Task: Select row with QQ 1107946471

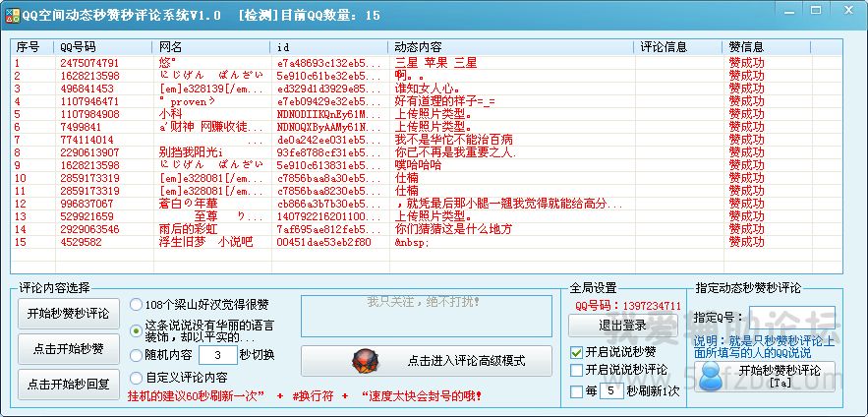Action: 427,101
